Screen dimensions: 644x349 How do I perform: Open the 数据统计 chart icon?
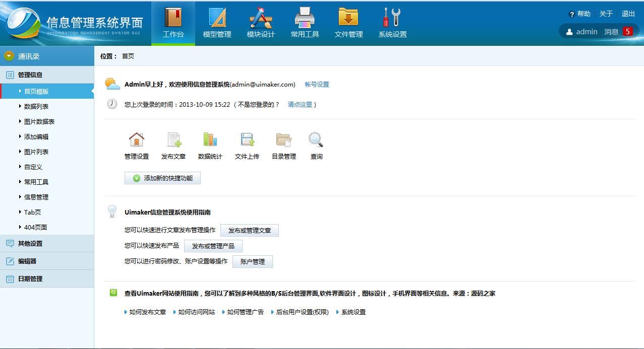(x=210, y=139)
